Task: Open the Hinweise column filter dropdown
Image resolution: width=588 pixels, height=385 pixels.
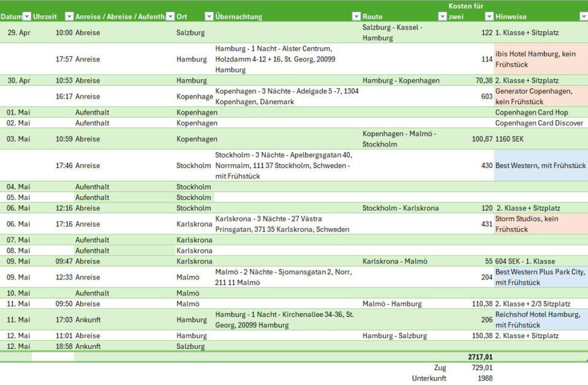Action: coord(584,17)
